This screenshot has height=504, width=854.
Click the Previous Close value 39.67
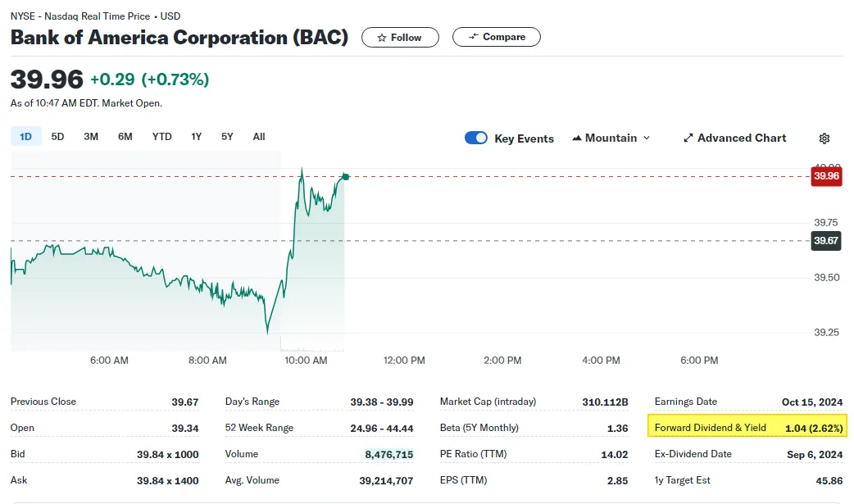(x=185, y=402)
